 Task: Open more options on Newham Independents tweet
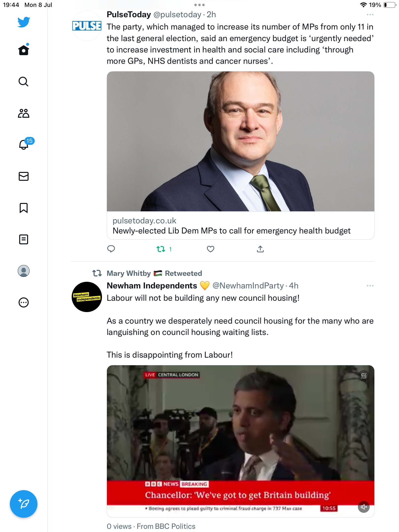370,286
